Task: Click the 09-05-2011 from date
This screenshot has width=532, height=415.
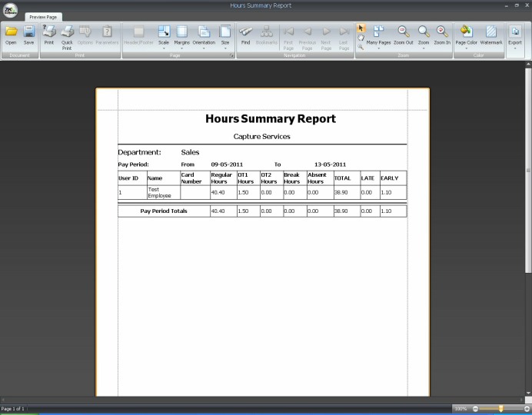Action: (x=227, y=164)
